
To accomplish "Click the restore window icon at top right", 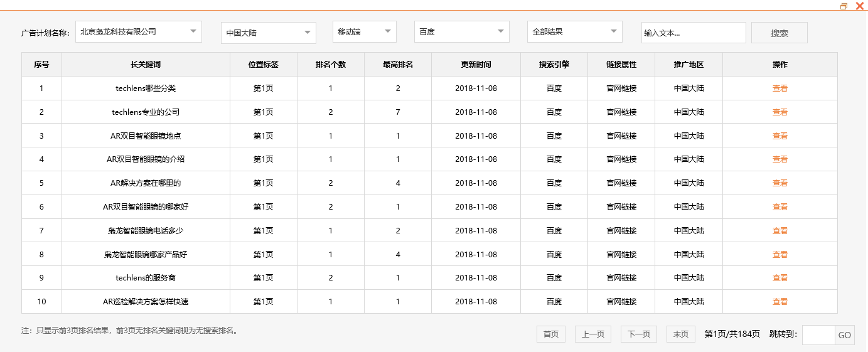I will [844, 6].
